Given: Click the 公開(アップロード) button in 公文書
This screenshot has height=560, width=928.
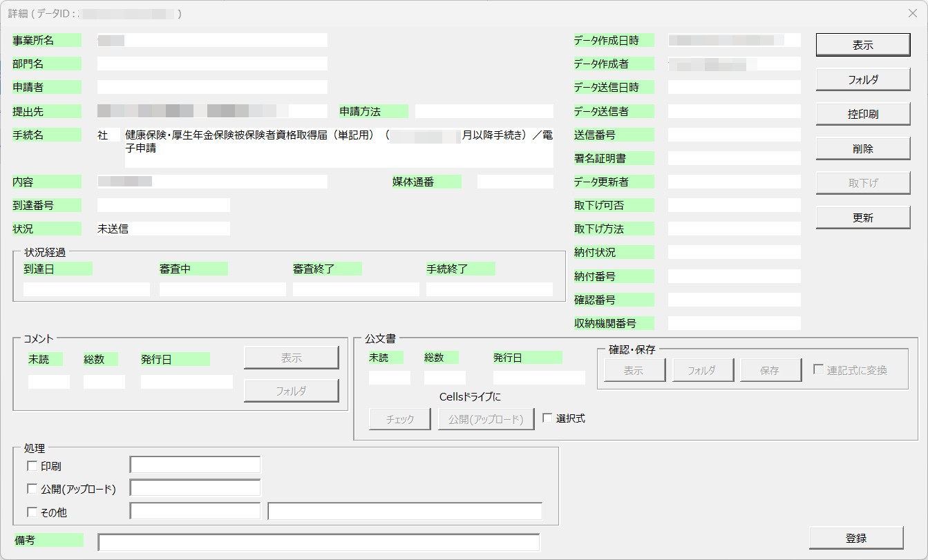Looking at the screenshot, I should (x=486, y=419).
